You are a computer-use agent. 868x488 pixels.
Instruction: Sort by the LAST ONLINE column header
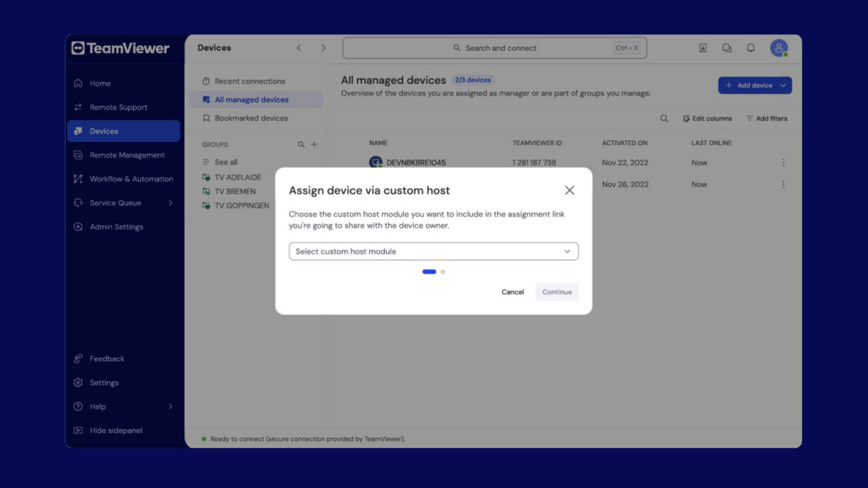[711, 143]
